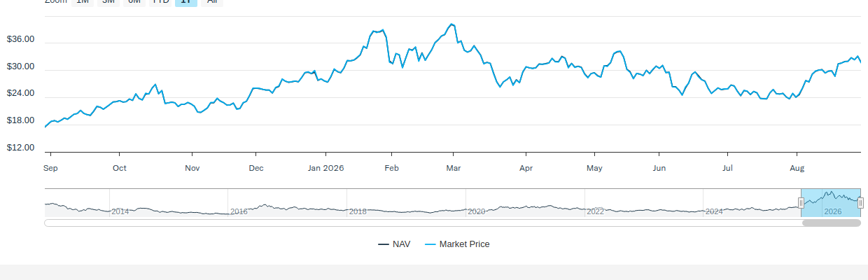The height and width of the screenshot is (280, 868).
Task: Click the navigator left range handle
Action: (801, 203)
